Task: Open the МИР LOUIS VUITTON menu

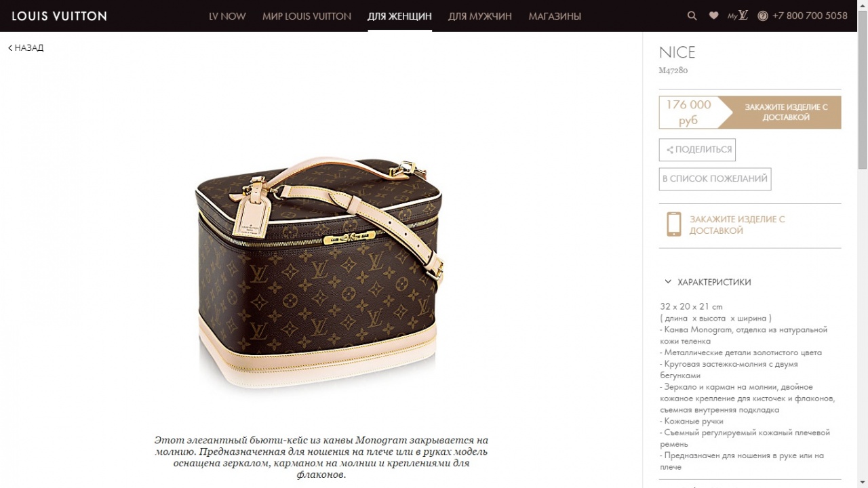Action: point(307,16)
